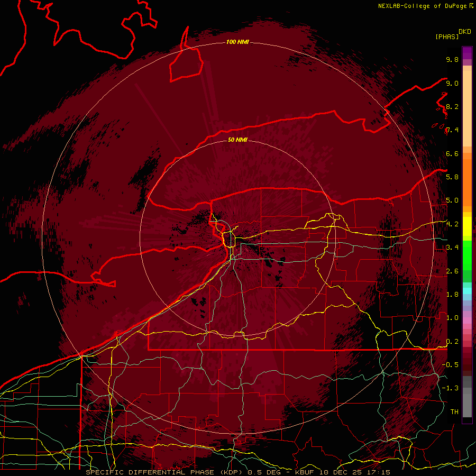Click the 5.0 scale value
Screen dimensions: 476x476
tap(452, 200)
